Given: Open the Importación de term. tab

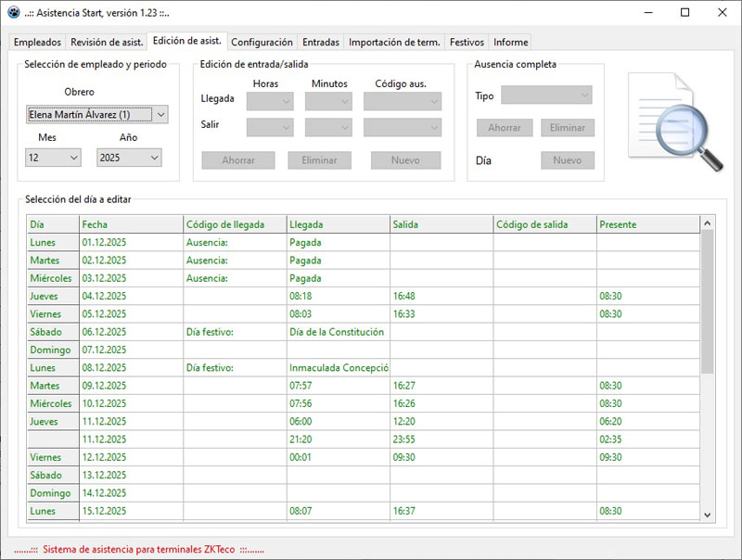Looking at the screenshot, I should pos(394,43).
